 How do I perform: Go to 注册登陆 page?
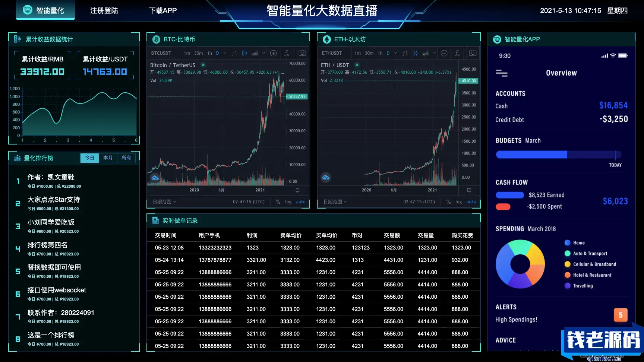[x=104, y=11]
